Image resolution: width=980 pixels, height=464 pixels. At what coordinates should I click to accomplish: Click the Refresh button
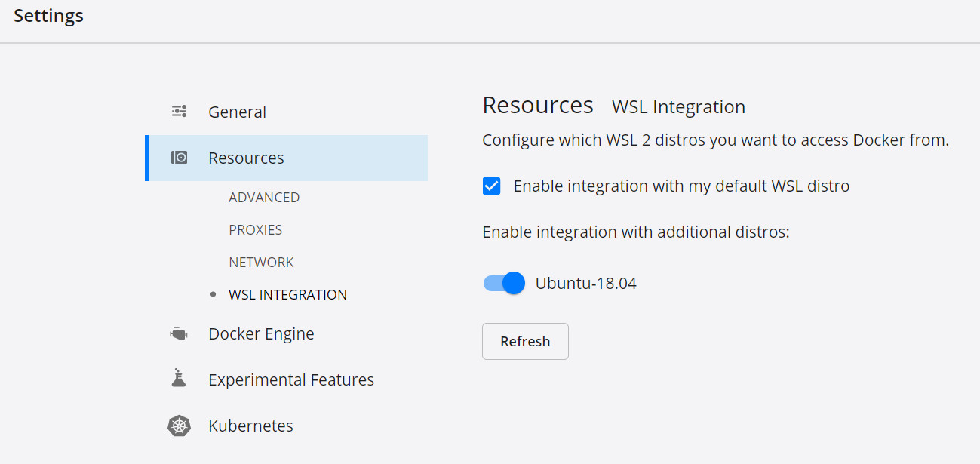point(525,341)
